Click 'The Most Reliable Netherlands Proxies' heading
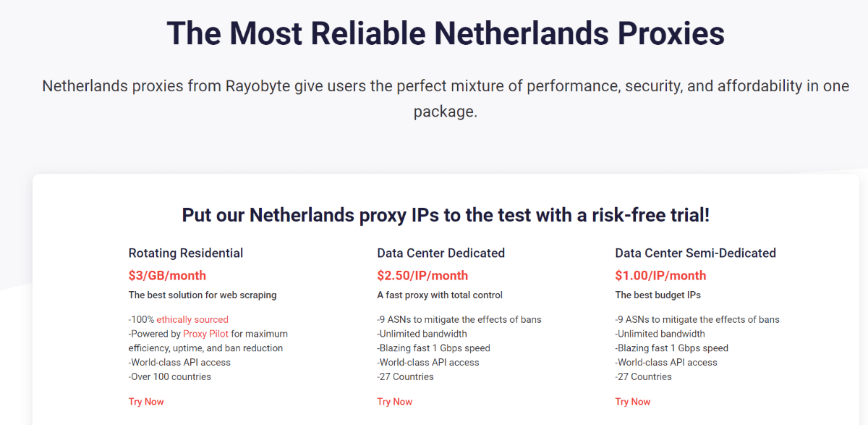Viewport: 868px width, 425px height. point(446,34)
